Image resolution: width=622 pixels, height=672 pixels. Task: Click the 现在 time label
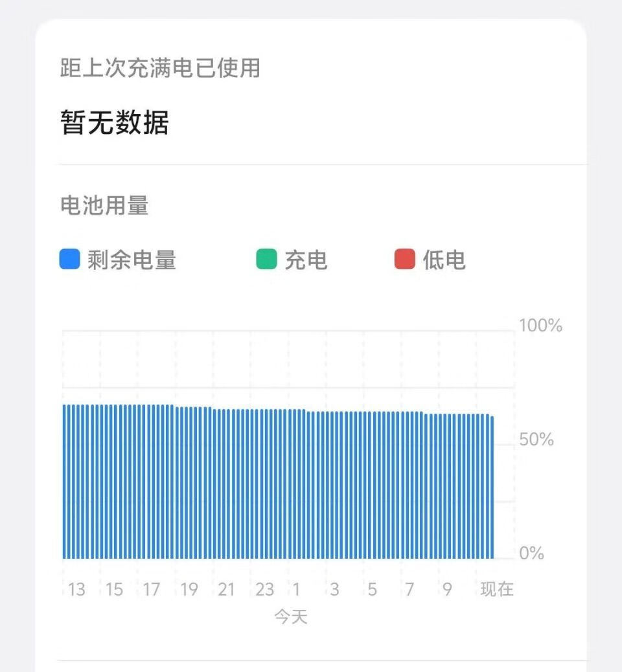coord(497,589)
